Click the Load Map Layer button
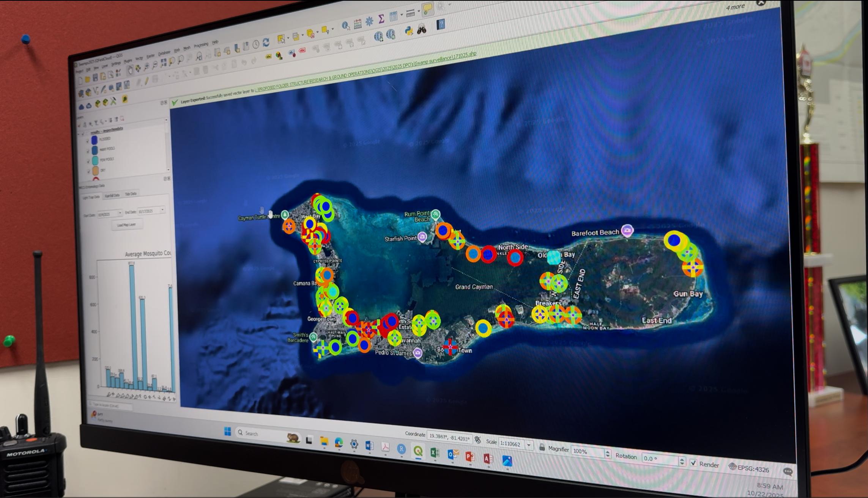 click(x=126, y=225)
